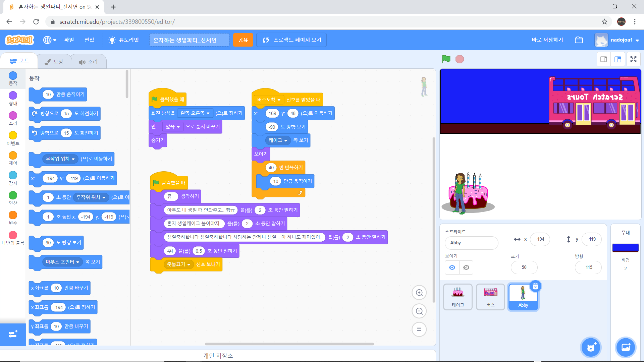This screenshot has height=362, width=644.
Task: Click the orange 공유 share button
Action: pos(243,40)
